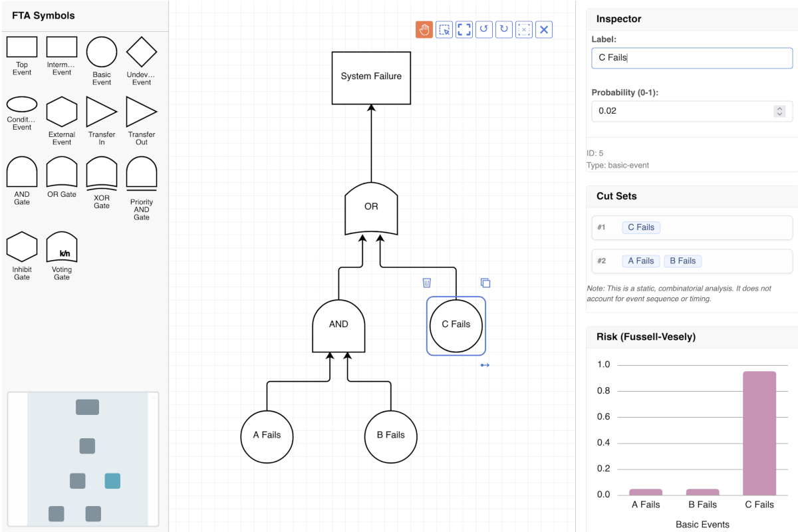Click the top node in minimap
The height and width of the screenshot is (532, 798).
pos(87,407)
